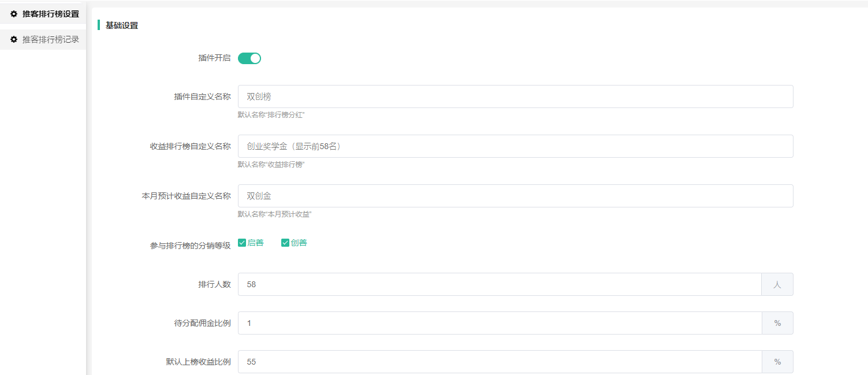Focus the 插件自定义名称 text field
The height and width of the screenshot is (375, 868).
tap(515, 96)
